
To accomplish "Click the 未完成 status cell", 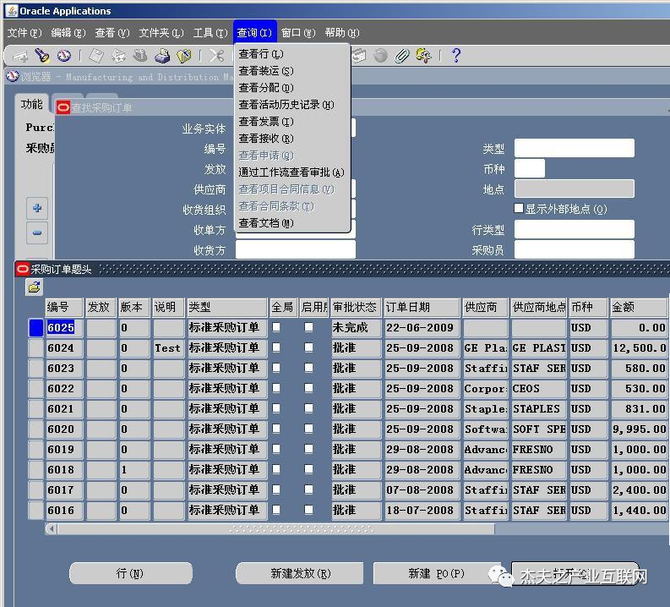I will [x=356, y=328].
